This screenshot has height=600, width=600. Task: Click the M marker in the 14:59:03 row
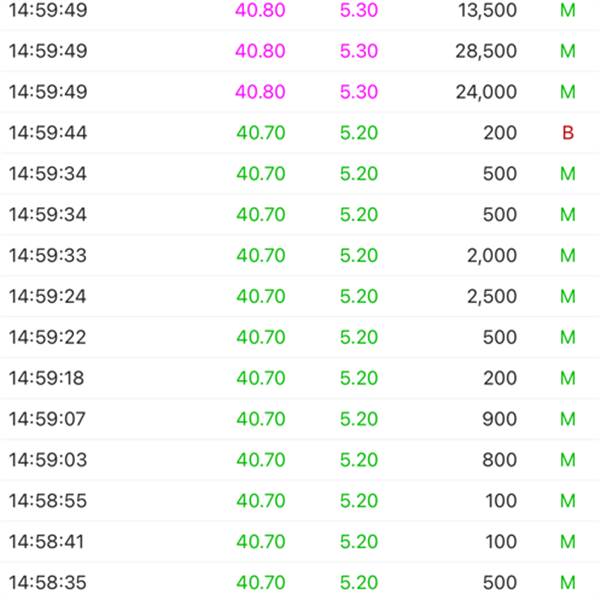(x=568, y=461)
